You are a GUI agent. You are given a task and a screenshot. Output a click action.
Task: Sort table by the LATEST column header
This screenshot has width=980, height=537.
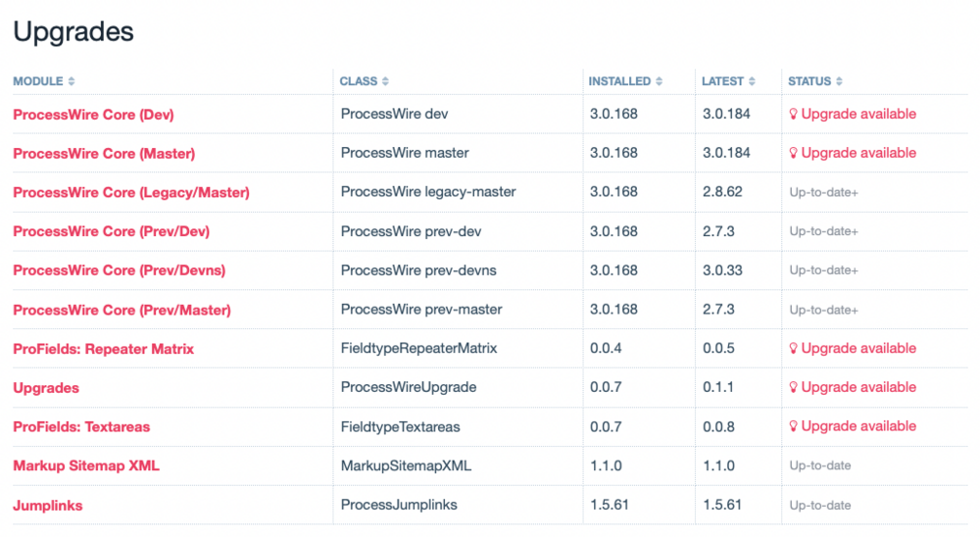pos(728,81)
